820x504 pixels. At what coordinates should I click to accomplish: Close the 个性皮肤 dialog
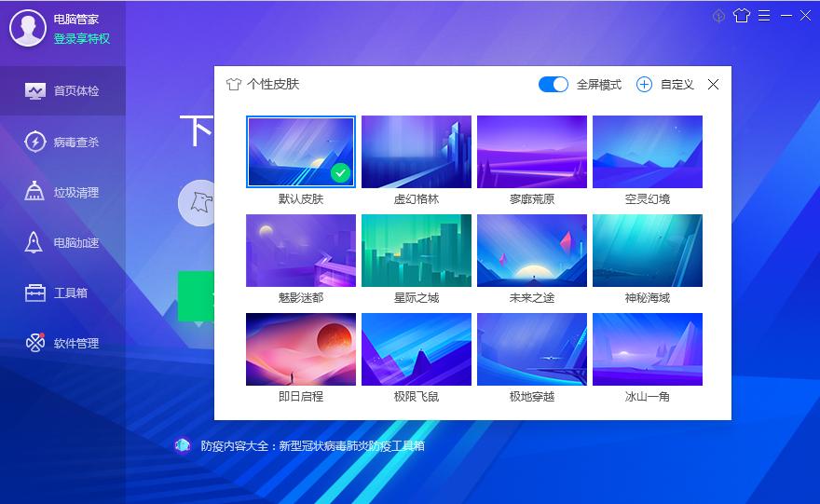click(x=713, y=84)
